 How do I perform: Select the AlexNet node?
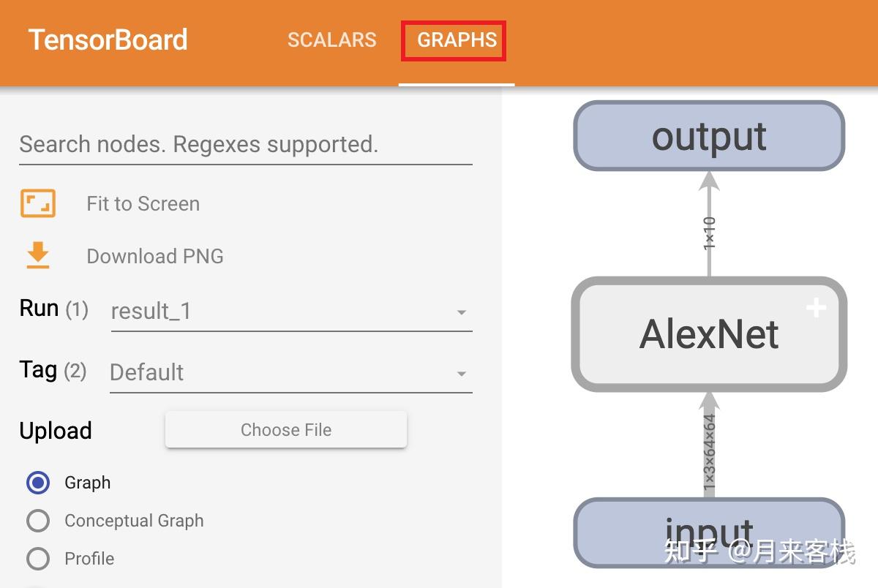(708, 334)
